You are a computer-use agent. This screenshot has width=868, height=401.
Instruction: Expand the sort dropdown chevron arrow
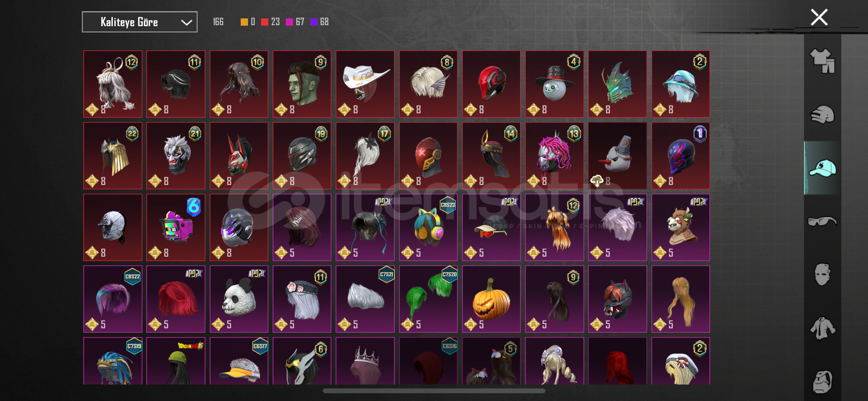(x=186, y=22)
